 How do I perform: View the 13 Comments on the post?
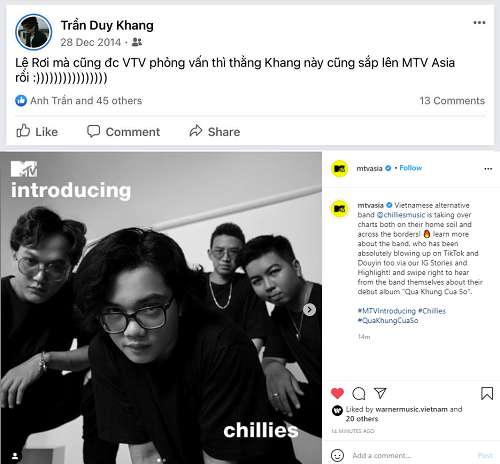(x=452, y=101)
